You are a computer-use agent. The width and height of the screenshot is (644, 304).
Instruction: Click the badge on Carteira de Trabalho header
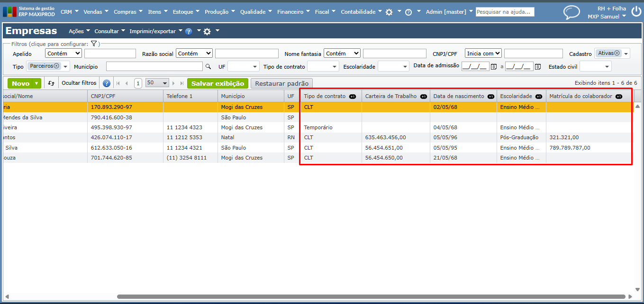point(423,97)
